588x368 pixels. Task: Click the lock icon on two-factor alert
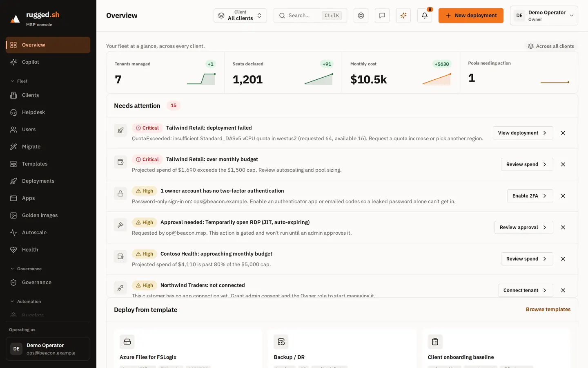pyautogui.click(x=120, y=193)
